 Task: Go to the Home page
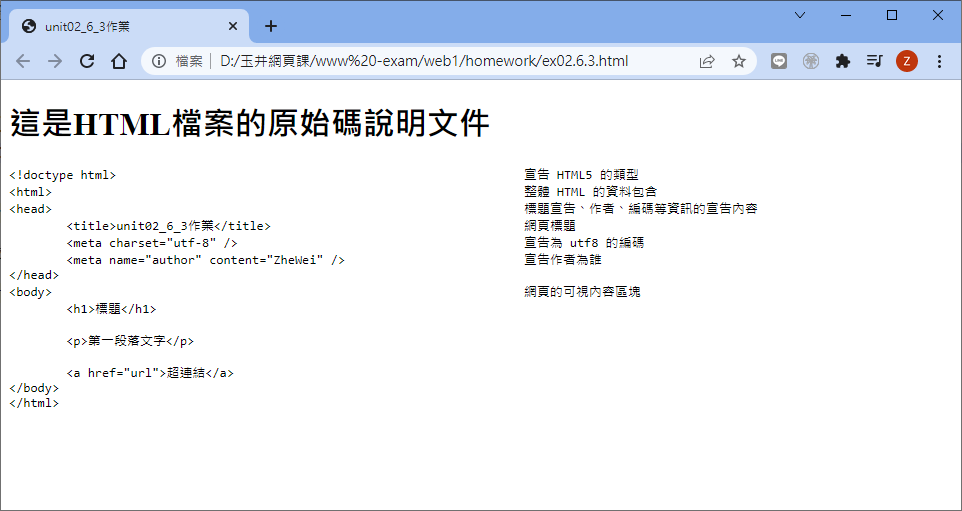[x=119, y=61]
